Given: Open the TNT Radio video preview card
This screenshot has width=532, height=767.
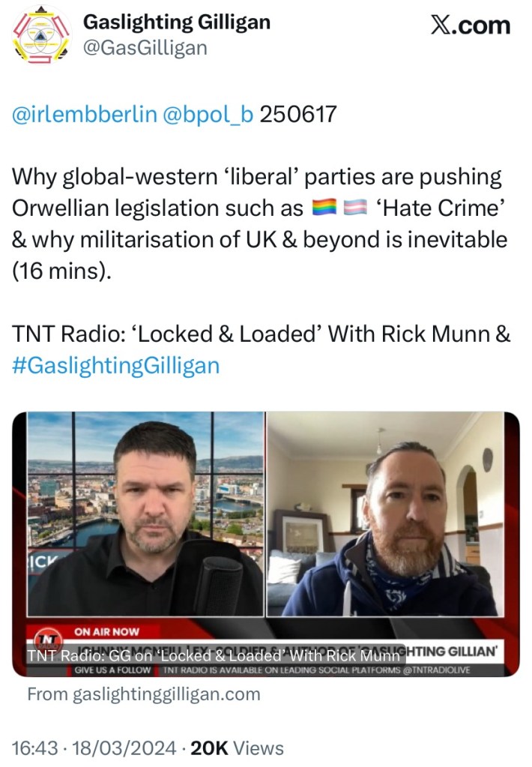Looking at the screenshot, I should point(266,544).
